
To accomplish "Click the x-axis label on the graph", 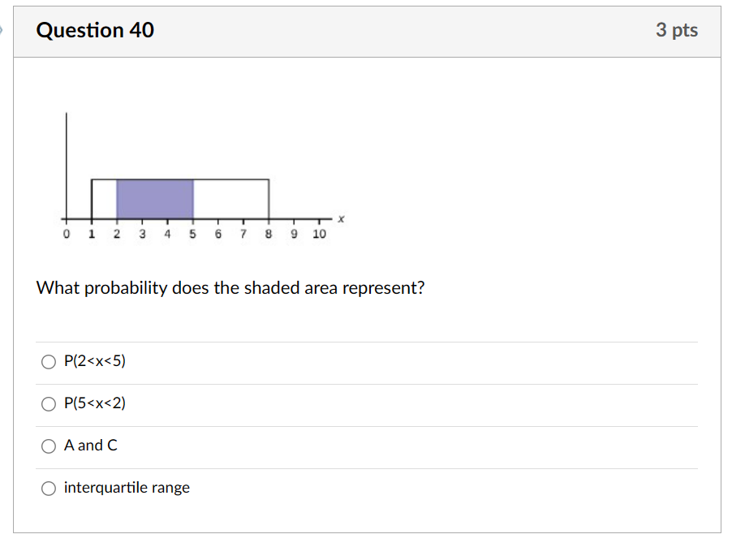I will [x=340, y=217].
